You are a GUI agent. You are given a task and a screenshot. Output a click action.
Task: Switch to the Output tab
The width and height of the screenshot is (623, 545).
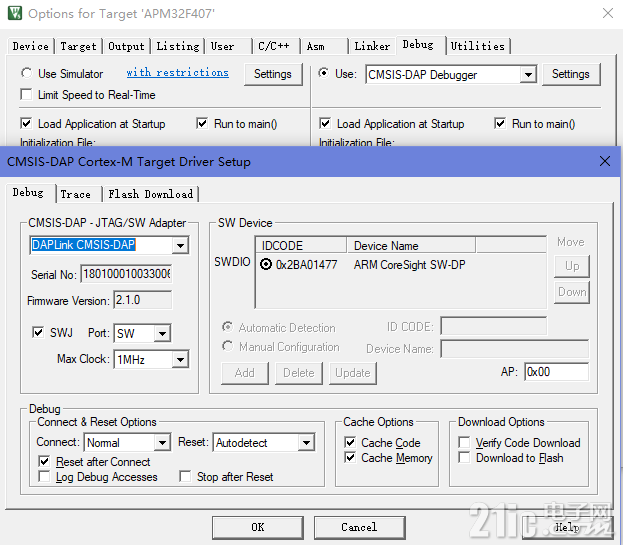(126, 46)
